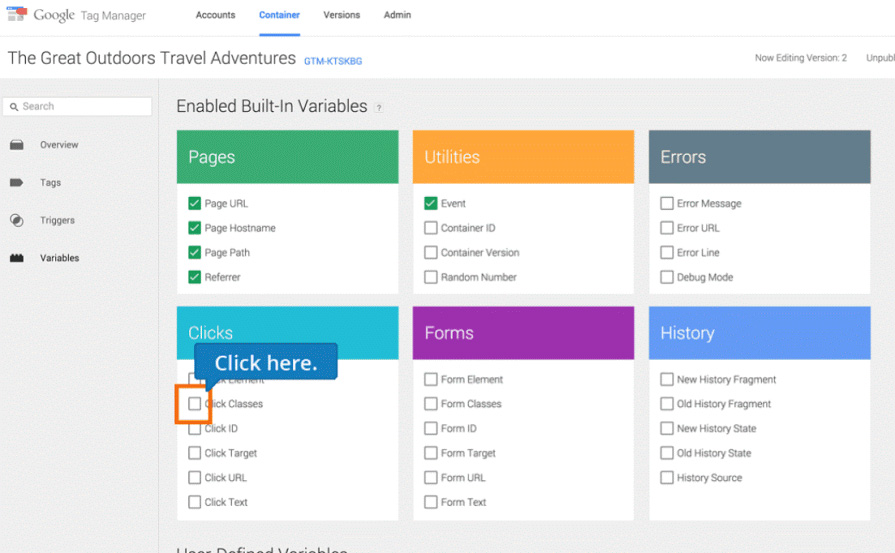
Task: Enable the Form ID checkbox
Action: [x=431, y=428]
